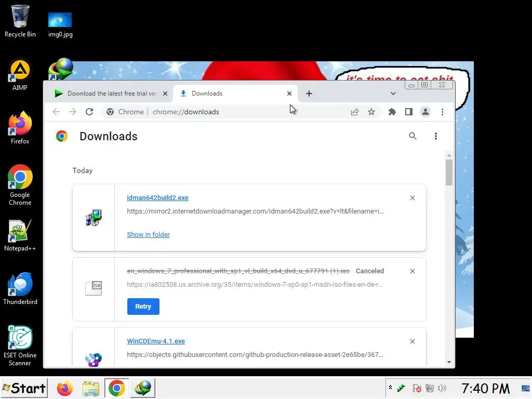532x399 pixels.
Task: Remove WinCDEmu-4.1.exe from the list
Action: [x=412, y=341]
